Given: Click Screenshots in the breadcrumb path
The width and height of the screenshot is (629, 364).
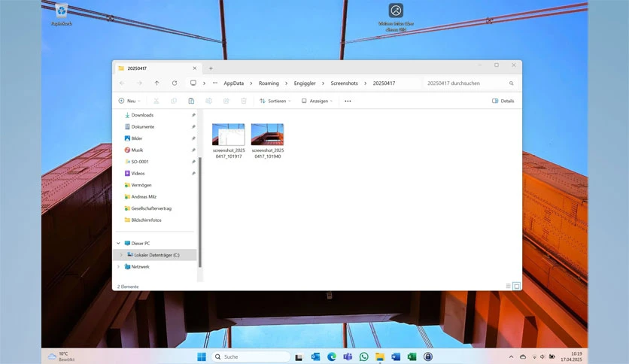Looking at the screenshot, I should coord(344,83).
